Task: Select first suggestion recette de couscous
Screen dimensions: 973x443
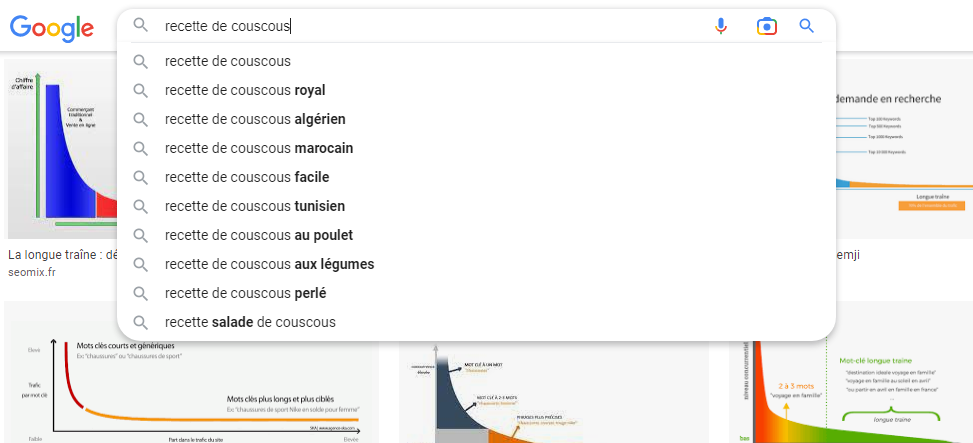Action: [476, 61]
